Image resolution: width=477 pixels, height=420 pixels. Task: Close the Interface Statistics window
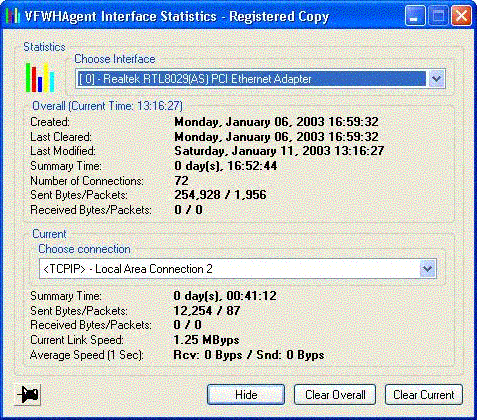461,16
